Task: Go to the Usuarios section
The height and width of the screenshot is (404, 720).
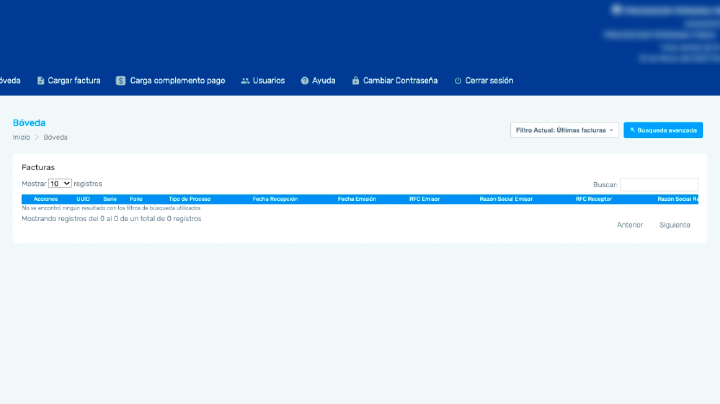Action: pyautogui.click(x=263, y=81)
